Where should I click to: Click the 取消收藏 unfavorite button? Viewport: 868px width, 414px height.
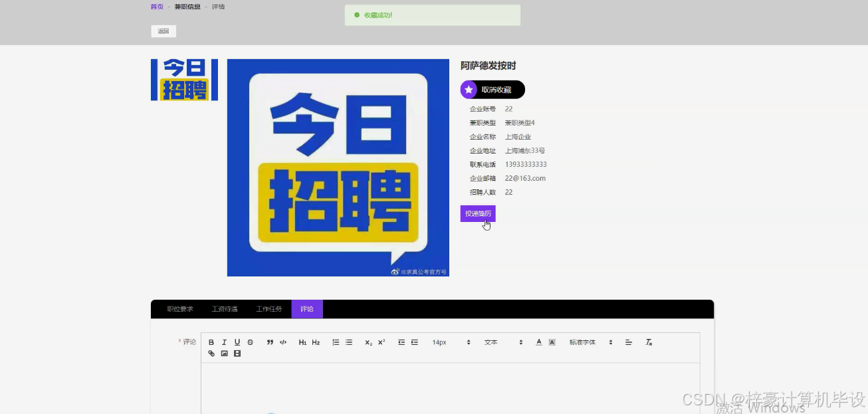click(492, 90)
